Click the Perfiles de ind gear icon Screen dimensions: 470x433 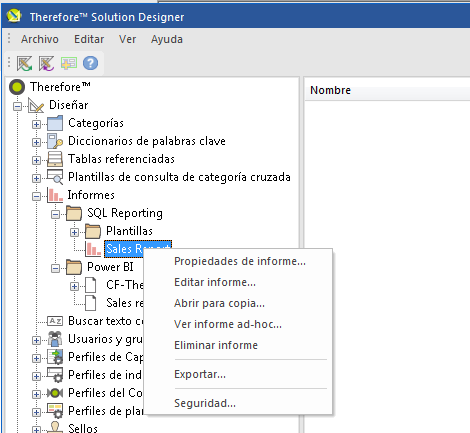click(x=55, y=375)
